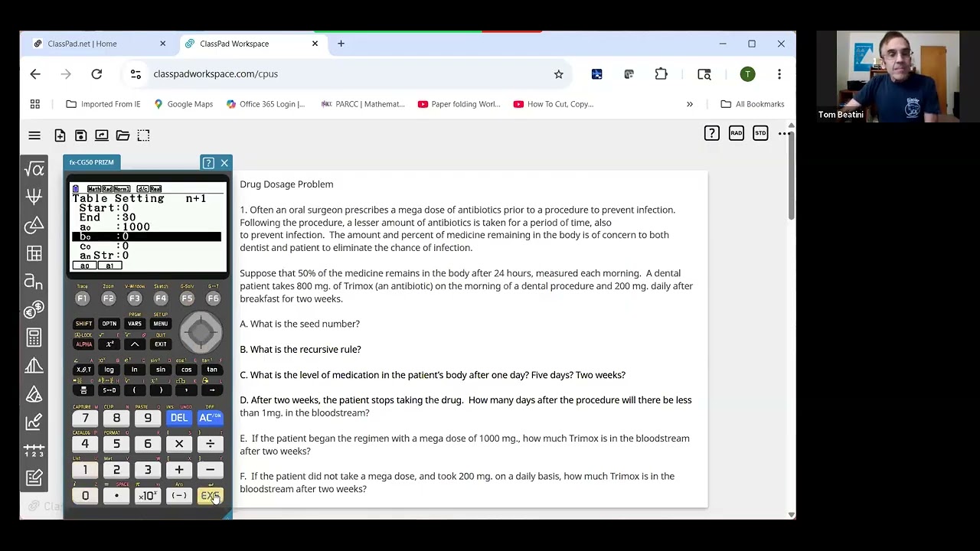Viewport: 980px width, 551px height.
Task: Open the calculator emulator sidebar tool
Action: [x=34, y=337]
